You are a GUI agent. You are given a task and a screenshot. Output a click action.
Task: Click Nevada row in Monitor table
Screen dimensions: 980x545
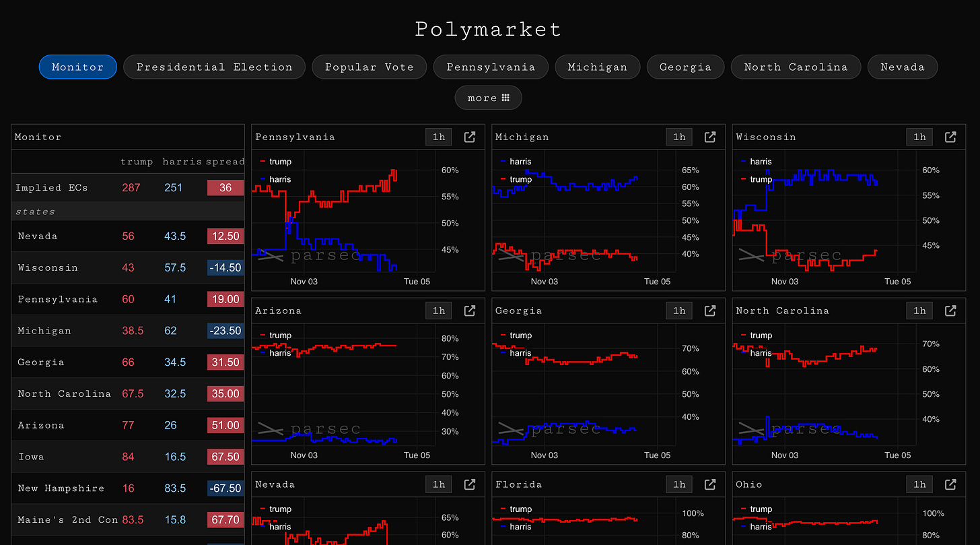[x=128, y=236]
